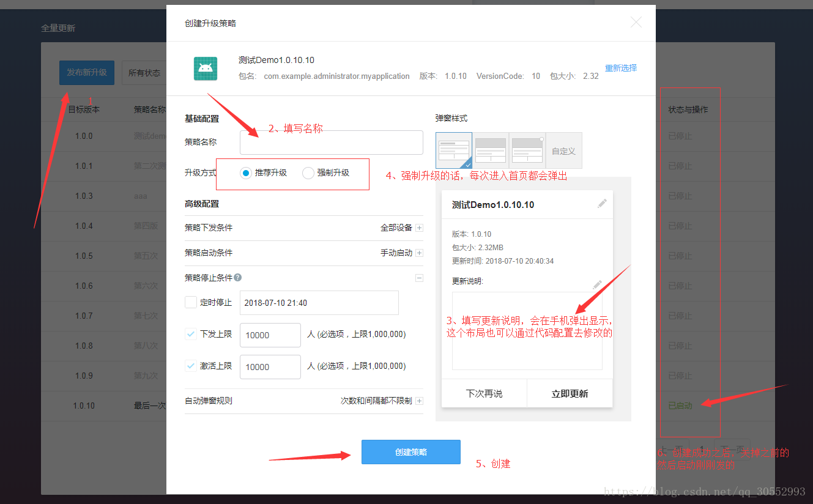Select the first popup style thumbnail

[x=454, y=150]
